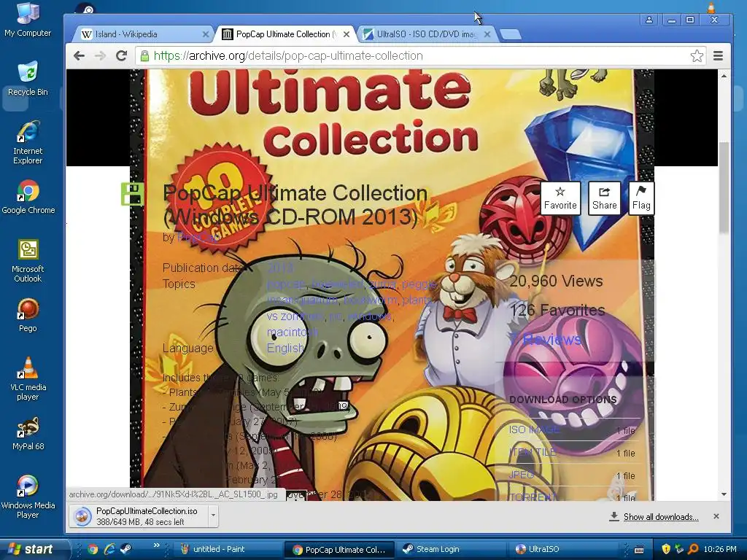Close the UltraISO tab

coord(487,34)
